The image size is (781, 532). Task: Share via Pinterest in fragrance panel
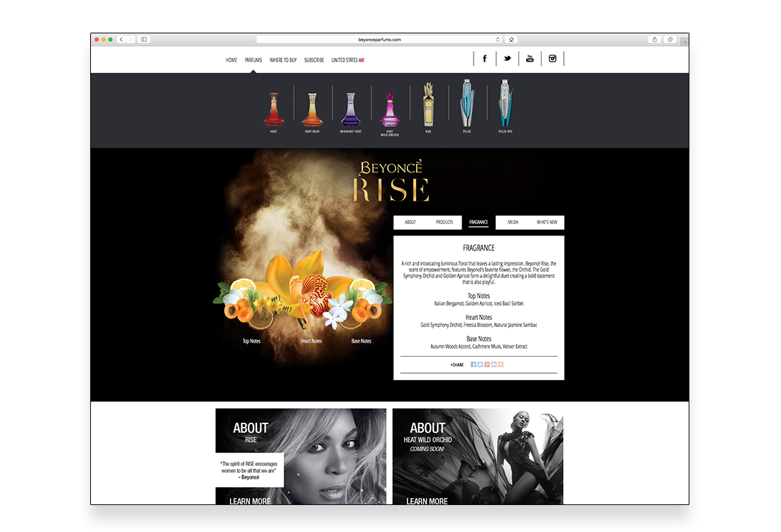pyautogui.click(x=487, y=365)
